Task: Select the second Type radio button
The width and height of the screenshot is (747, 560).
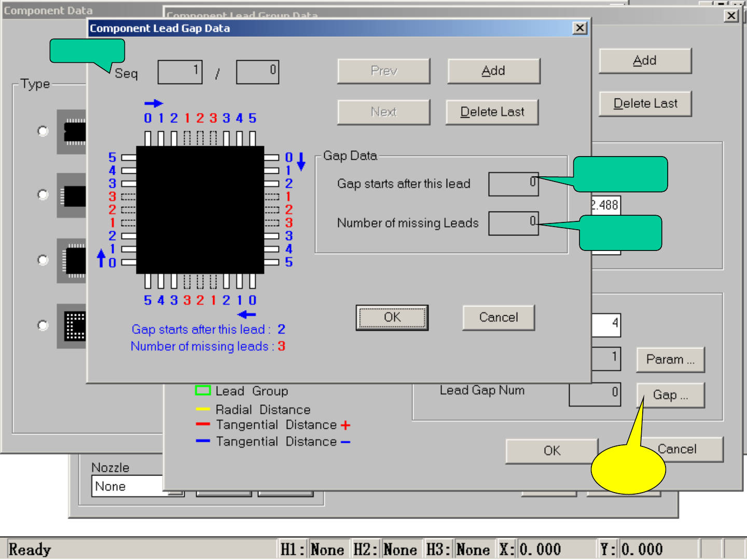Action: click(x=43, y=195)
